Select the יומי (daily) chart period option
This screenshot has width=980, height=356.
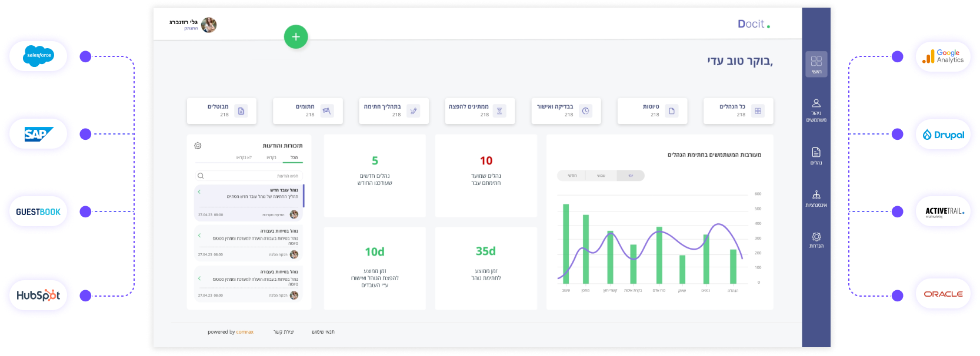pos(631,176)
